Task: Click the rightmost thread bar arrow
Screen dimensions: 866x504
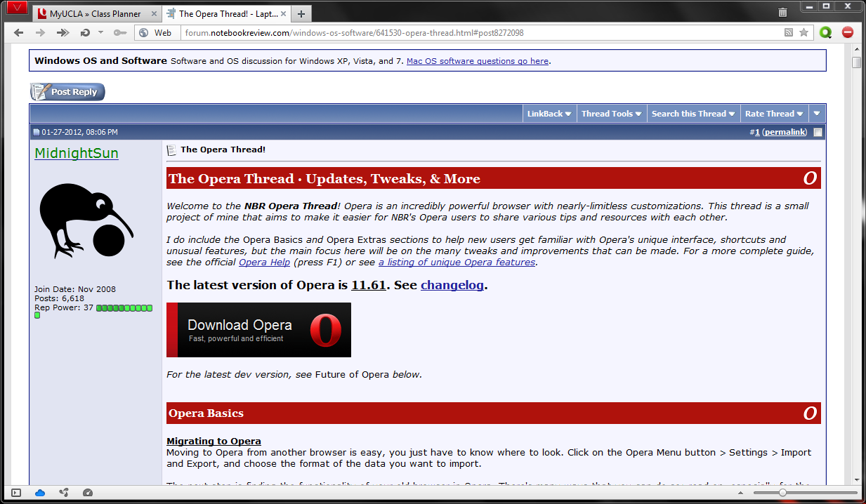Action: [816, 114]
